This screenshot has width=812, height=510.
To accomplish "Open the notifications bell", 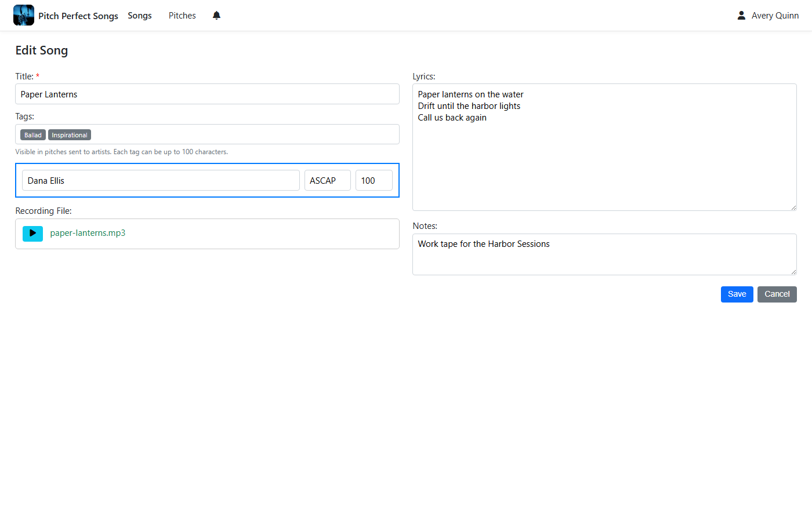I will (216, 16).
